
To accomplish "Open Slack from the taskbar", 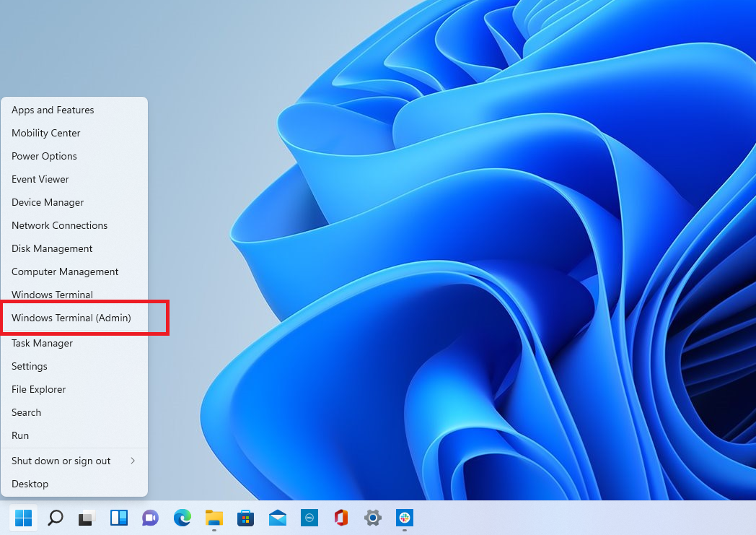I will (404, 518).
